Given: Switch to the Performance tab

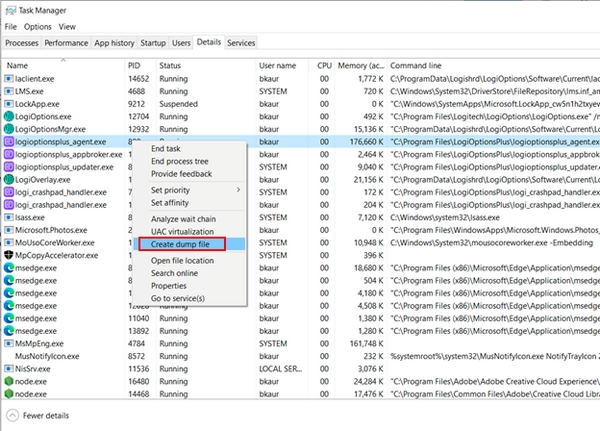Looking at the screenshot, I should (x=66, y=43).
